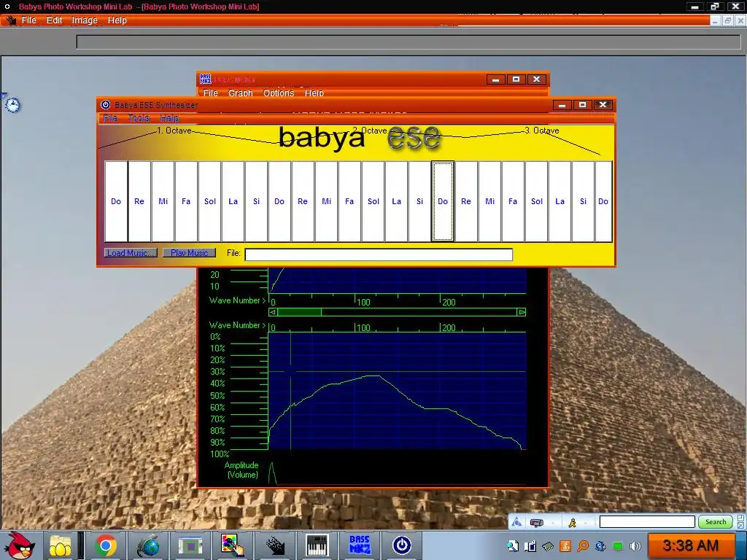The width and height of the screenshot is (747, 560).
Task: Switch to the BASS MK2 taskbar app
Action: 360,545
